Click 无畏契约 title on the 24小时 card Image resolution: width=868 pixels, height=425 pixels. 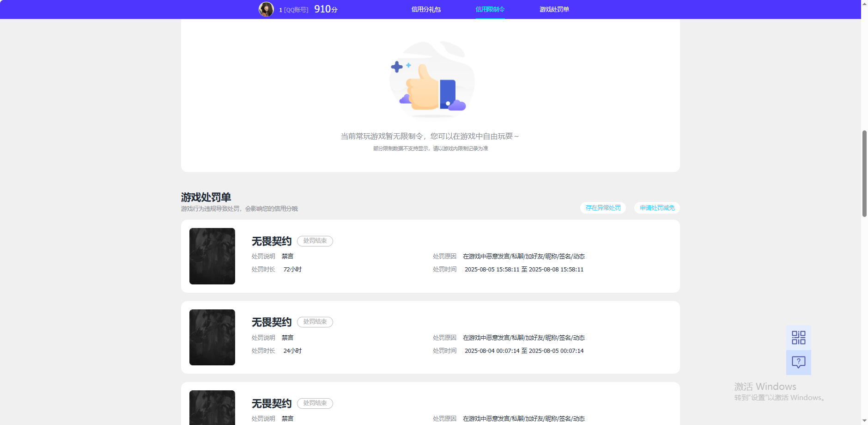(x=272, y=322)
